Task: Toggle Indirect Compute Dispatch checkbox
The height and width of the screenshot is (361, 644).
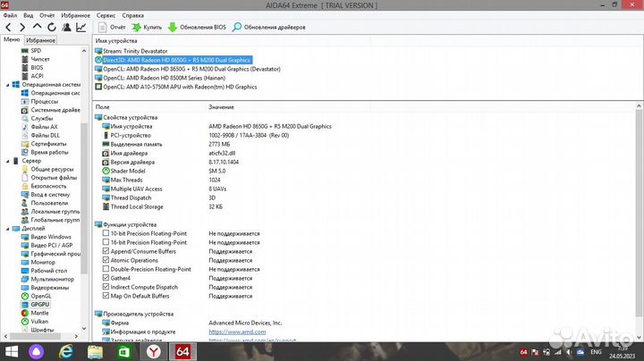Action: click(106, 287)
